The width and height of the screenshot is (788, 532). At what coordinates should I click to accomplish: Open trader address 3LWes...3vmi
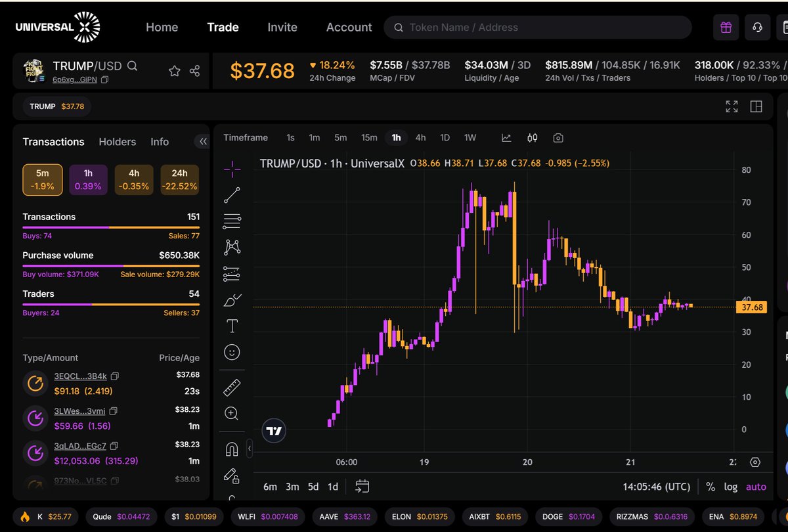point(81,410)
